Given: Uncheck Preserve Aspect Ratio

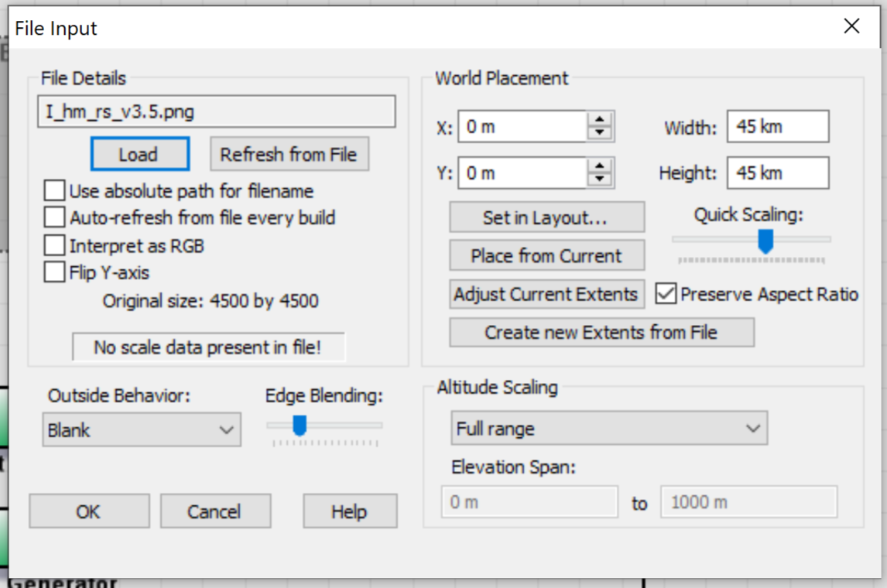Looking at the screenshot, I should pyautogui.click(x=666, y=295).
